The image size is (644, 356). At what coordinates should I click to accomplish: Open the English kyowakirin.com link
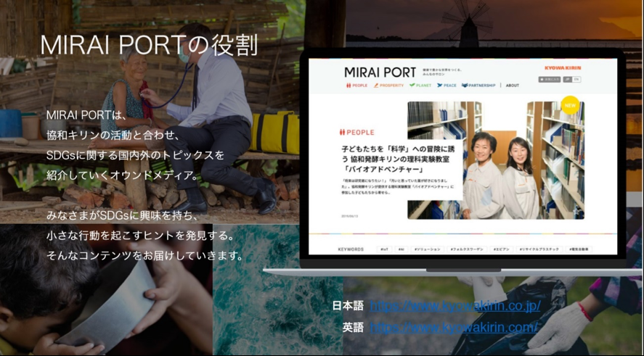(x=454, y=328)
